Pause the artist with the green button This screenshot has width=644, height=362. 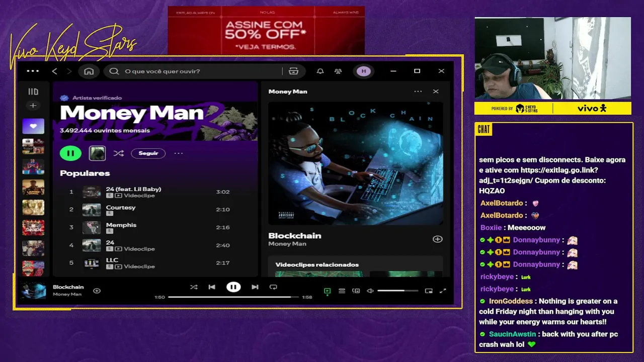tap(70, 153)
